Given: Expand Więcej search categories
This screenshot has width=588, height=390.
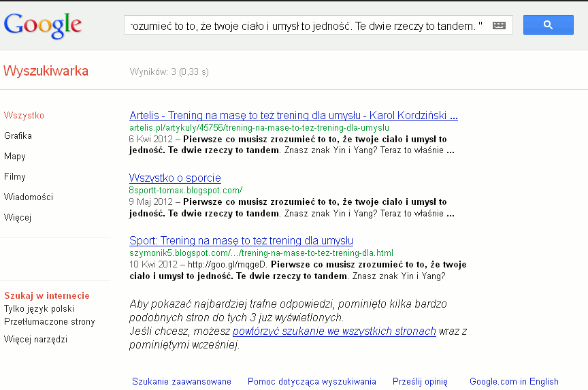Looking at the screenshot, I should click(x=18, y=218).
